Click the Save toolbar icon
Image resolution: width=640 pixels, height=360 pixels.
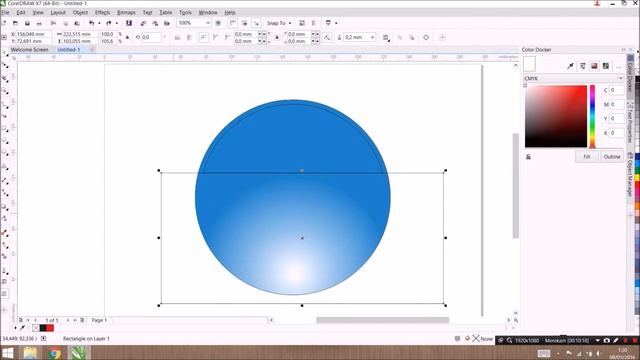coord(27,23)
